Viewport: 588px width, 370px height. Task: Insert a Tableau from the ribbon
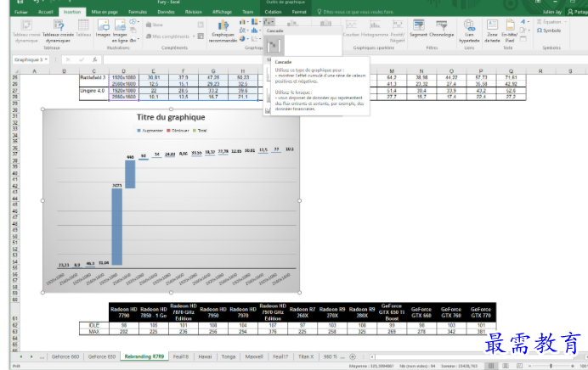tap(83, 28)
